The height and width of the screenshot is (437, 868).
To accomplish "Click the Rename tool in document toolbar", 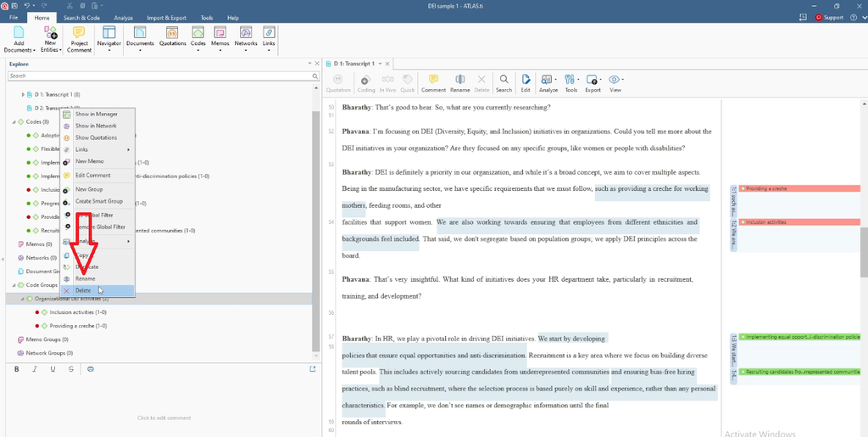I will pos(460,84).
